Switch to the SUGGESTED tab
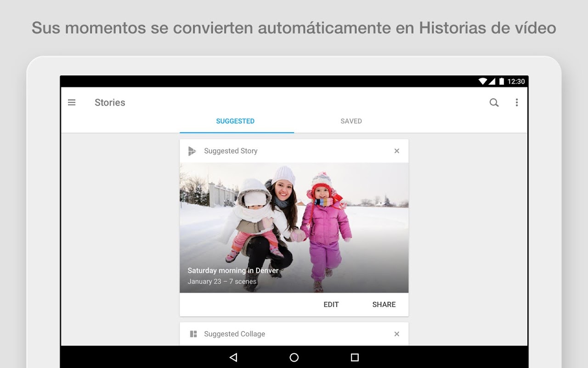The height and width of the screenshot is (368, 588). click(235, 121)
